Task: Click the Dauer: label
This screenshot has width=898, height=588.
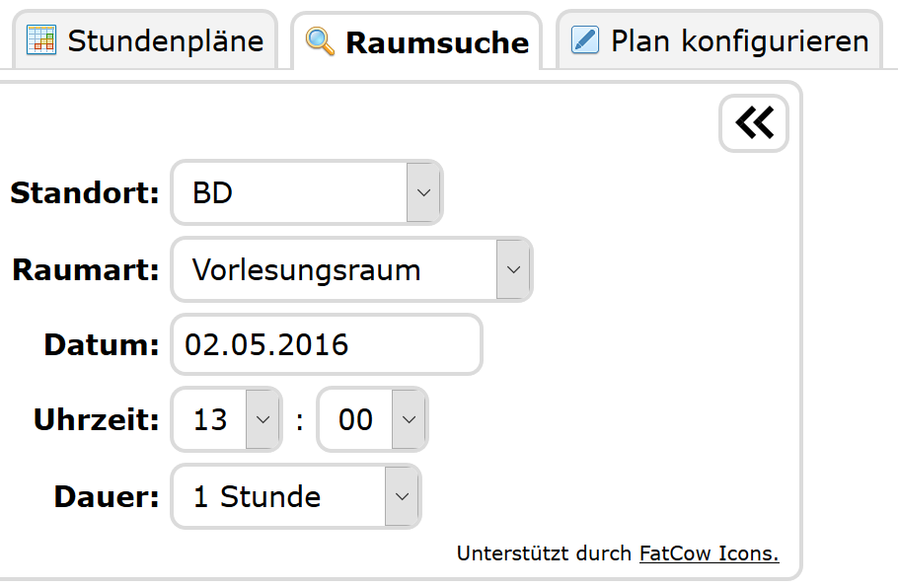Action: pos(107,496)
